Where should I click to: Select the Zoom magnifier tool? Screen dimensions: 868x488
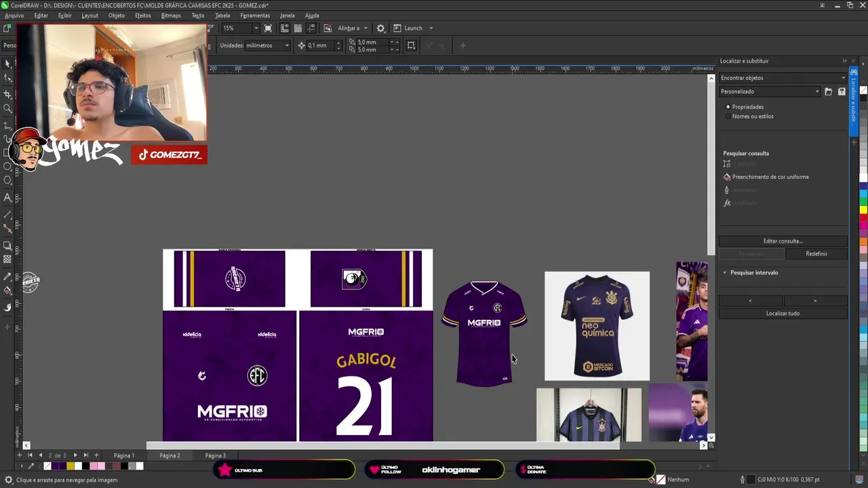7,108
